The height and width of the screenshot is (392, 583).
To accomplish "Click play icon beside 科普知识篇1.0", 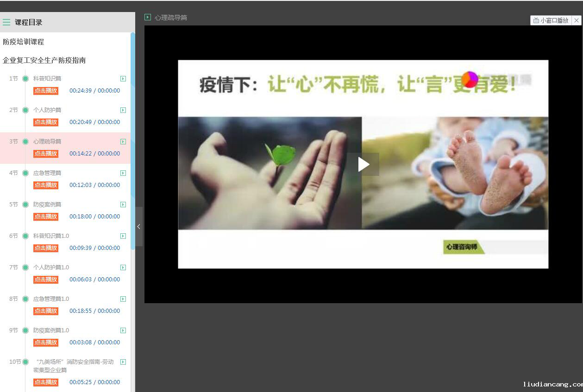I will pos(123,236).
